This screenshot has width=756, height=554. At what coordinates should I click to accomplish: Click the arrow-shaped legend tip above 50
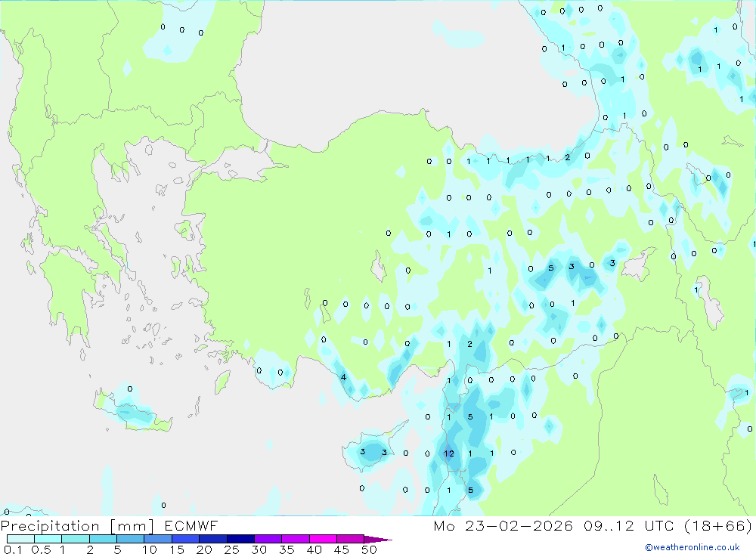377,540
